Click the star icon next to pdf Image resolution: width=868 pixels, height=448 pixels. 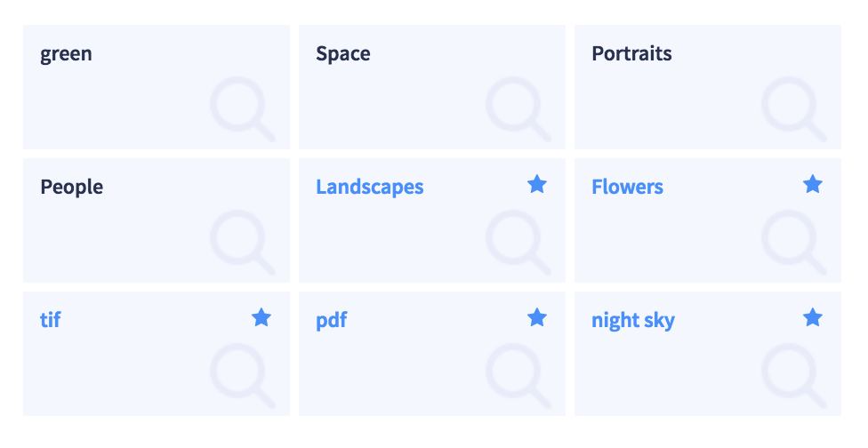[x=537, y=318]
